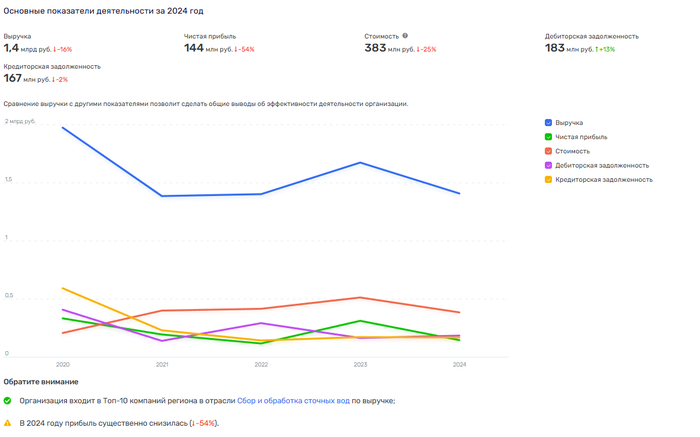Toggle Кредиторская задолженность legend checkbox
The height and width of the screenshot is (437, 700).
pos(549,180)
